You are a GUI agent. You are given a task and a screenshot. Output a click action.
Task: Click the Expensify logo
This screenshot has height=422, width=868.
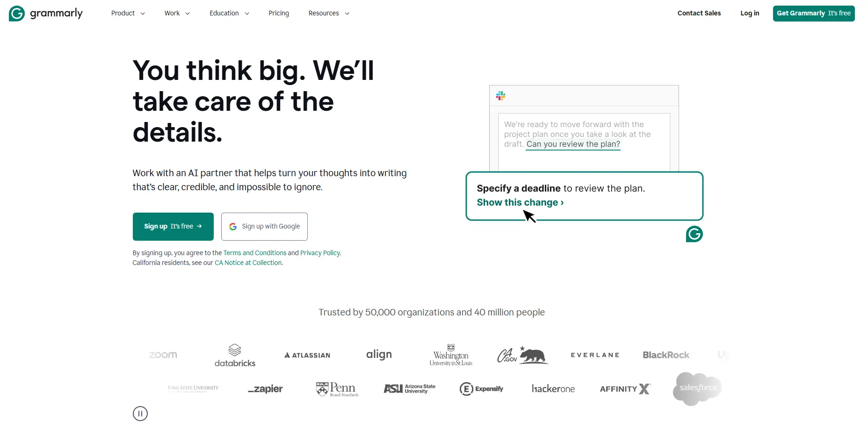(x=481, y=388)
